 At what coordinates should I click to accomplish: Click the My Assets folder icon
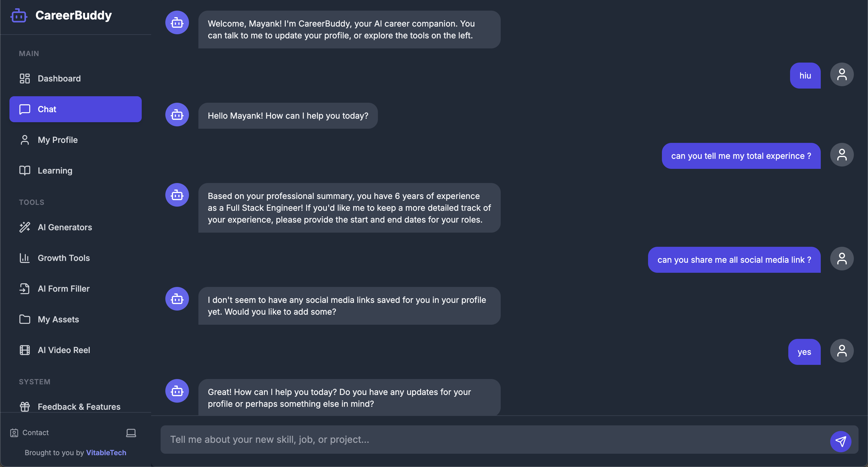[x=25, y=319]
